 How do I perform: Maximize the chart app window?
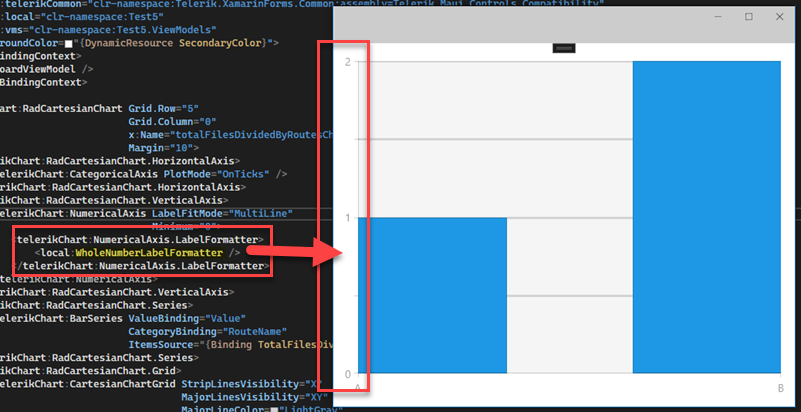(x=748, y=17)
